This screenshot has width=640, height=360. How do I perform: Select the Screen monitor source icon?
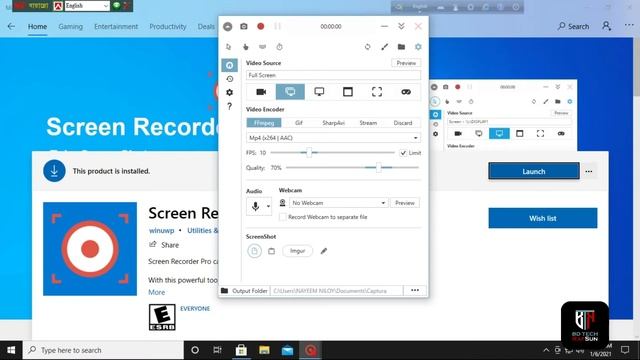319,92
